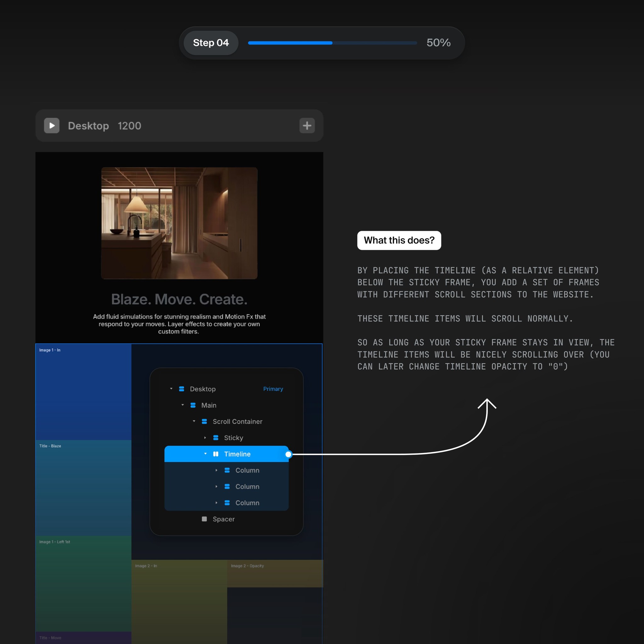Click the first Column layer icon
Viewport: 644px width, 644px height.
point(227,470)
